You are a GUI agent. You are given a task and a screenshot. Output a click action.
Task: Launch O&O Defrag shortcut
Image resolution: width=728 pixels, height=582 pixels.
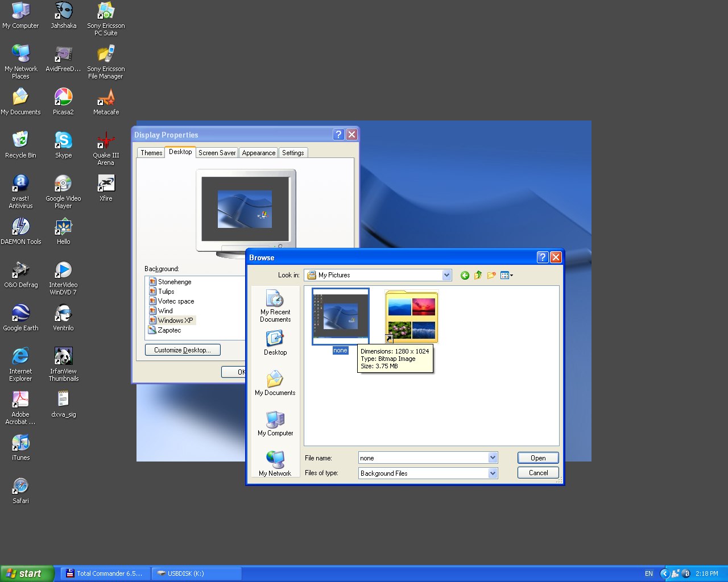[20, 275]
